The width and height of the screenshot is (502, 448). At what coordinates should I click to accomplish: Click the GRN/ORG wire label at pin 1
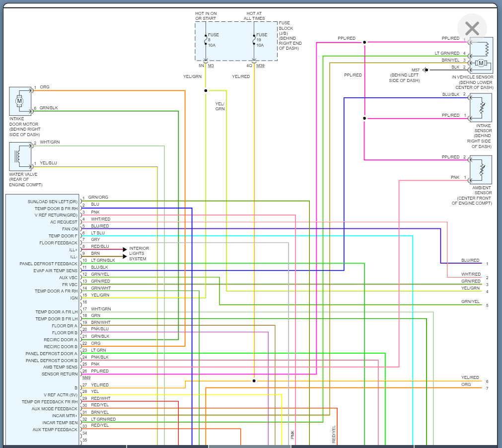click(x=98, y=197)
